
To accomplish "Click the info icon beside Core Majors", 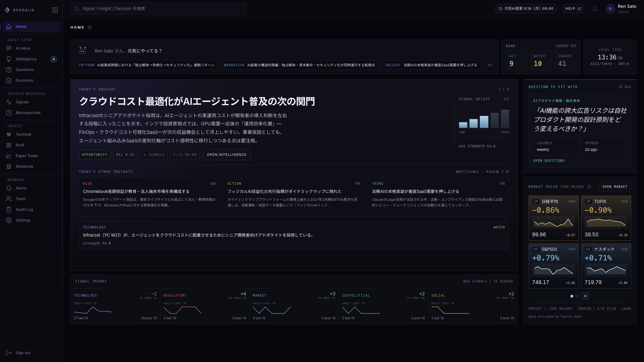I will click(589, 187).
